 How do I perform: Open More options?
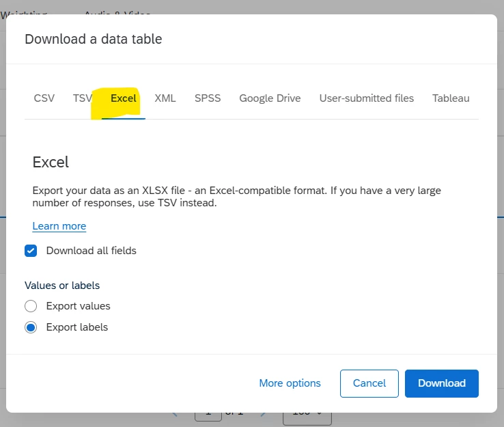pyautogui.click(x=290, y=383)
